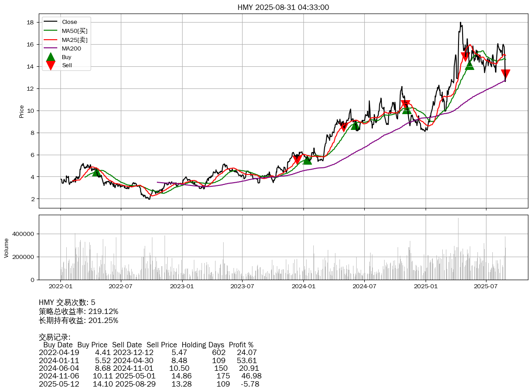The image size is (532, 392).
Task: Click the -5.78 profit value in the trade table
Action: coord(250,384)
